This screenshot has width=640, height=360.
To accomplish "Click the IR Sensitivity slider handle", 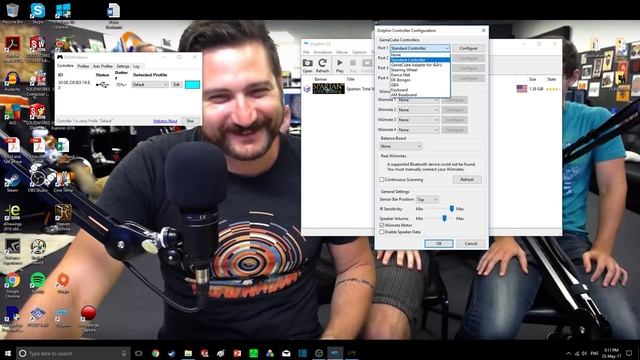I will click(451, 209).
